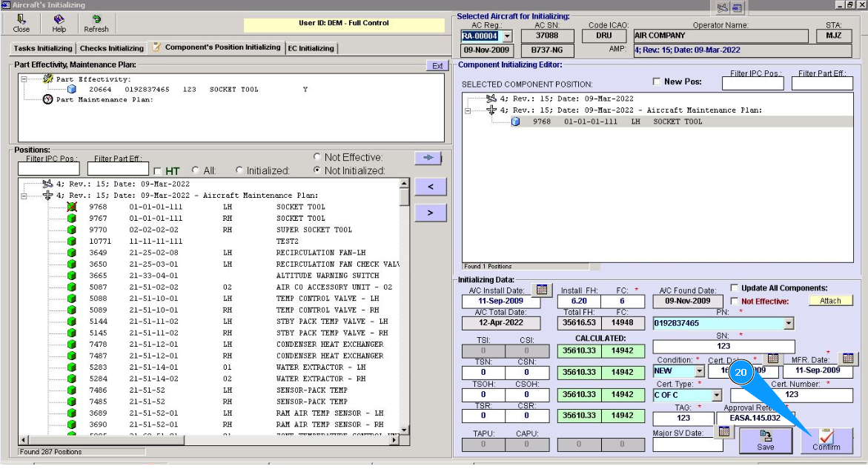Expand the Condition NEW dropdown
The image size is (868, 469).
point(699,371)
